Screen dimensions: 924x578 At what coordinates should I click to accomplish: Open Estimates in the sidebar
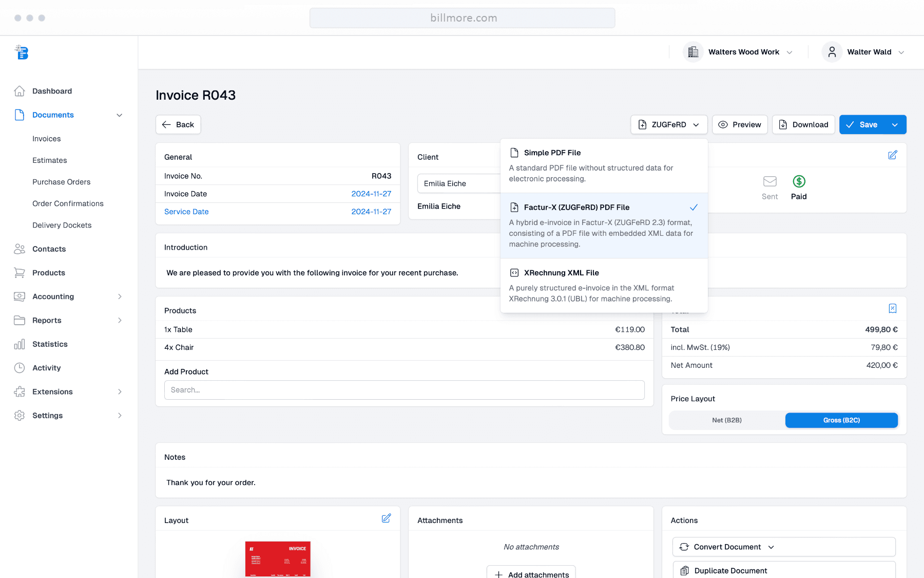[x=49, y=160]
